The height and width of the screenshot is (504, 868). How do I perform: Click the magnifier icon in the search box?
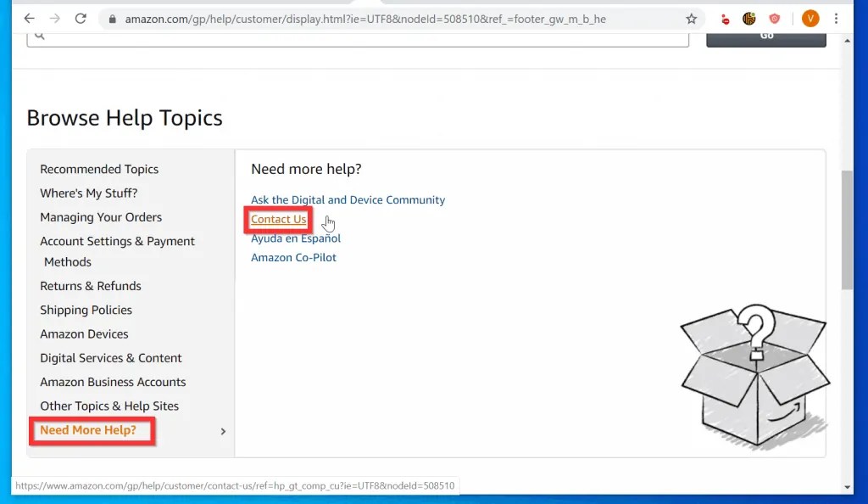[x=39, y=36]
